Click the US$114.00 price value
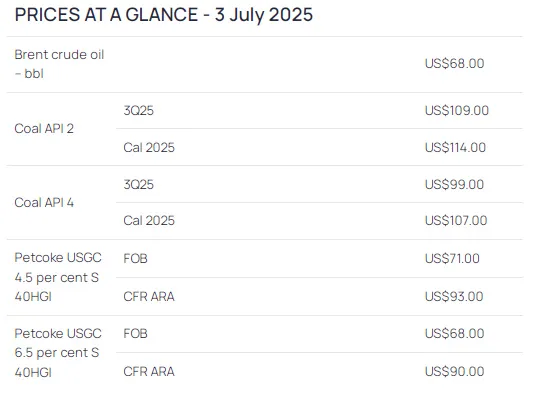The height and width of the screenshot is (395, 534). 455,147
